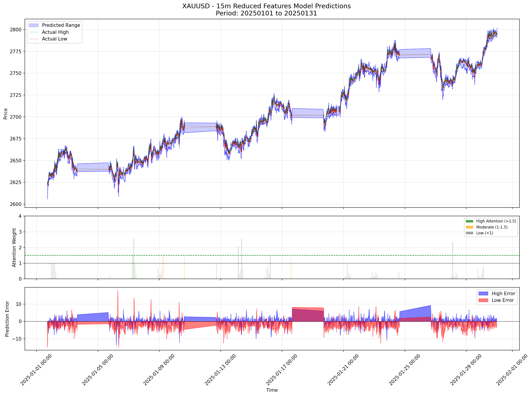Click the chart title XAUUSD 15m Reduced Features
The height and width of the screenshot is (396, 532).
tap(266, 6)
